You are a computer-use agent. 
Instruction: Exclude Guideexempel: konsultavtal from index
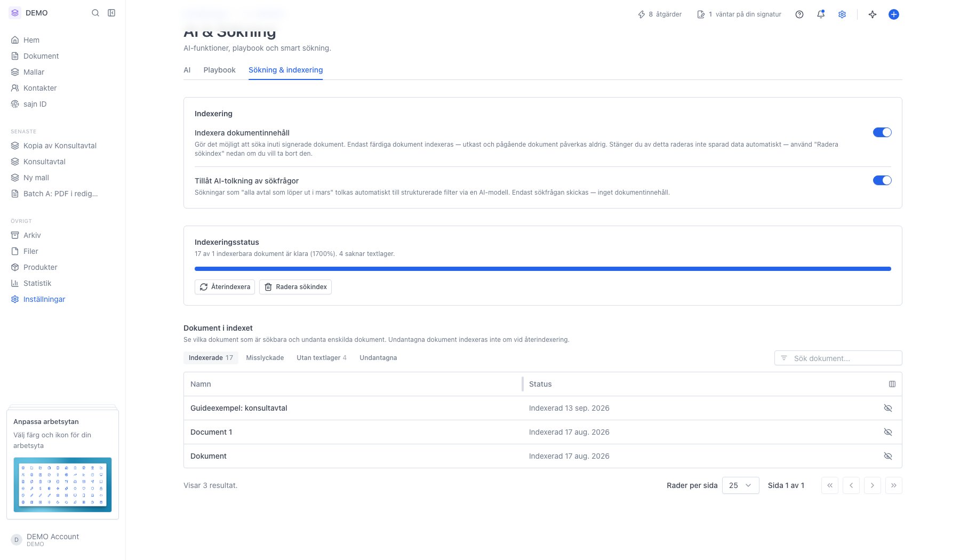(888, 408)
